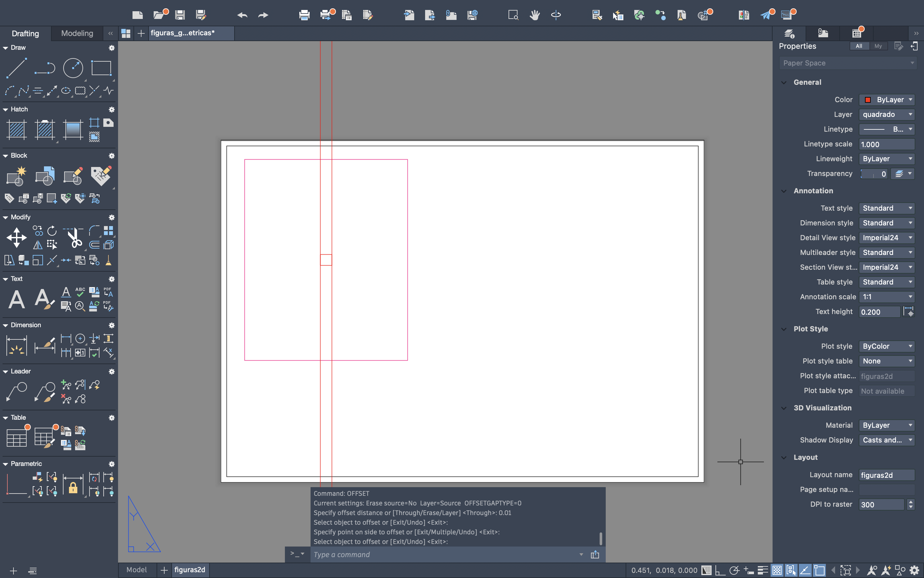
Task: Click the command history scrollbar
Action: point(601,539)
